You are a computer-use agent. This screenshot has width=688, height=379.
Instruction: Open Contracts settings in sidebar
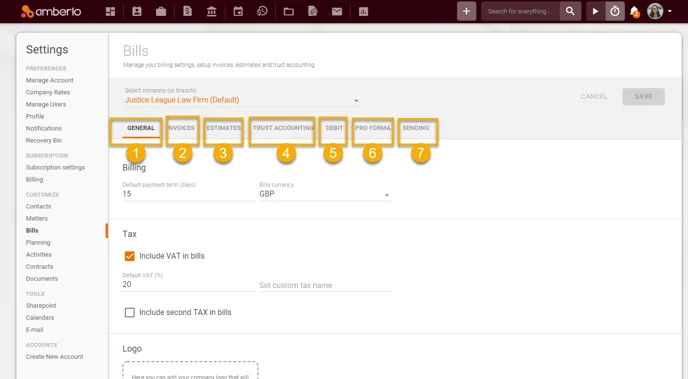39,267
